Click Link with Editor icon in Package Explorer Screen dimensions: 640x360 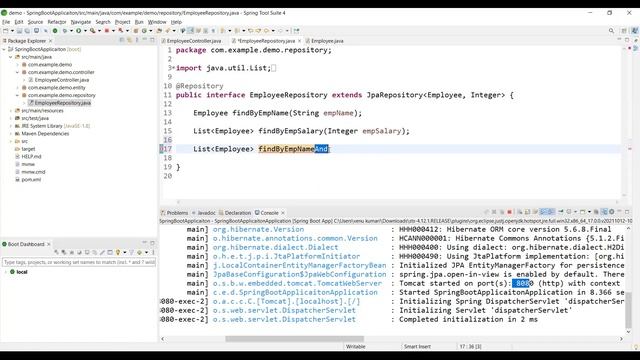click(129, 40)
